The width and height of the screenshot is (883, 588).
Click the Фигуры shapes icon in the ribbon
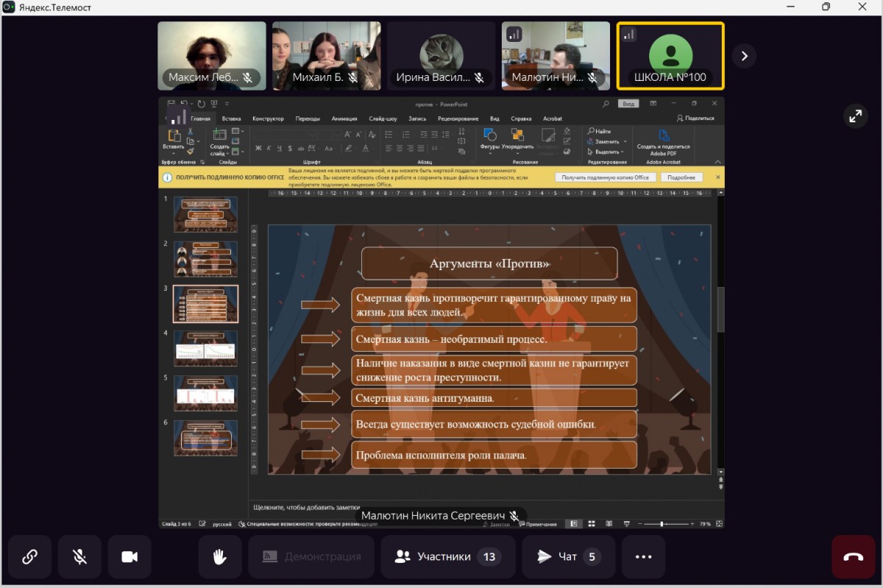coord(489,135)
